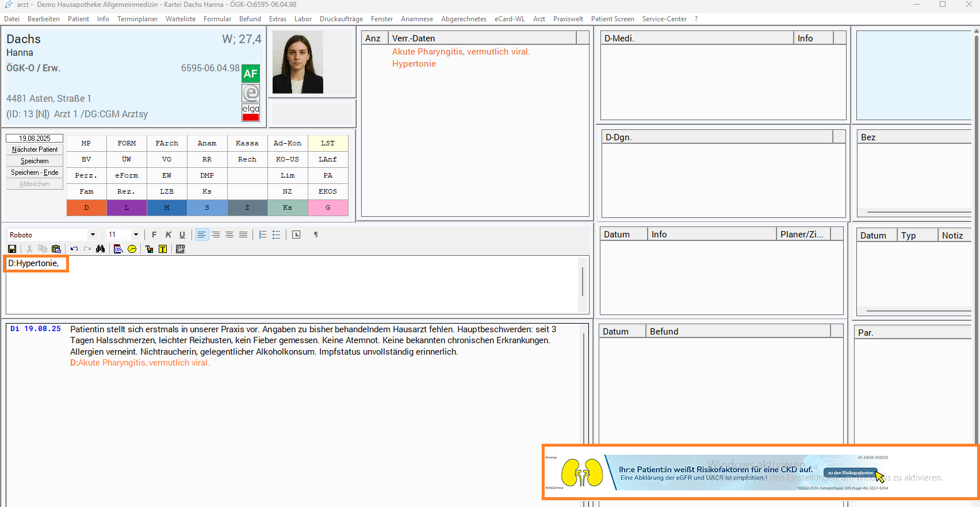Click the save floppy disk icon
980x507 pixels.
pos(12,249)
